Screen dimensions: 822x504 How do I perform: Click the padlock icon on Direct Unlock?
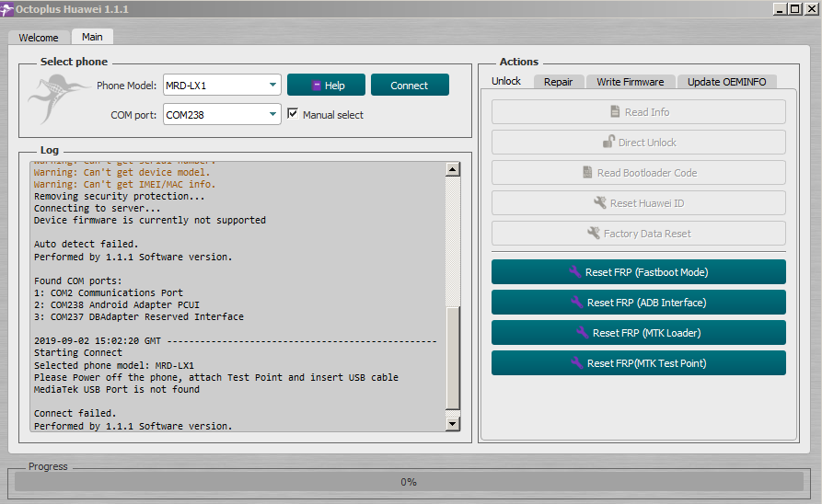tap(608, 142)
